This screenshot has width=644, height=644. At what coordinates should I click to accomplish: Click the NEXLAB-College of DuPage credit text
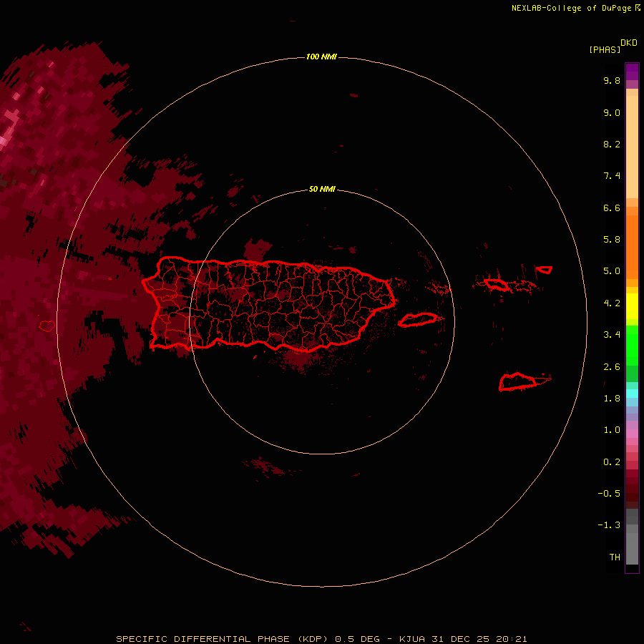[x=571, y=8]
